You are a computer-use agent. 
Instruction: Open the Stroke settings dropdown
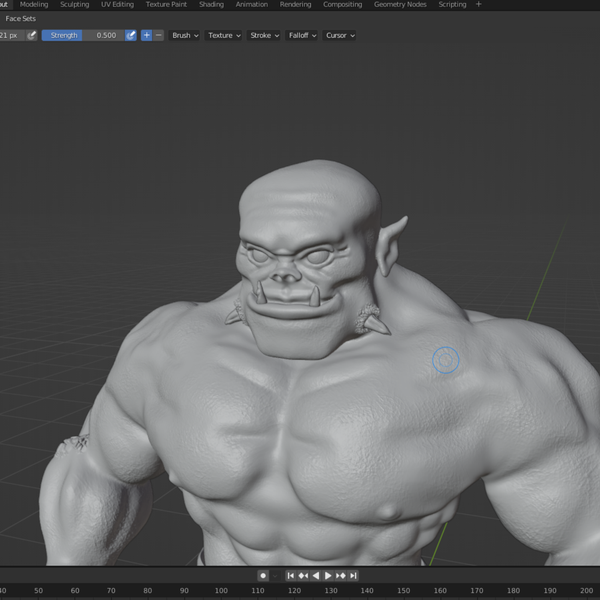point(264,35)
